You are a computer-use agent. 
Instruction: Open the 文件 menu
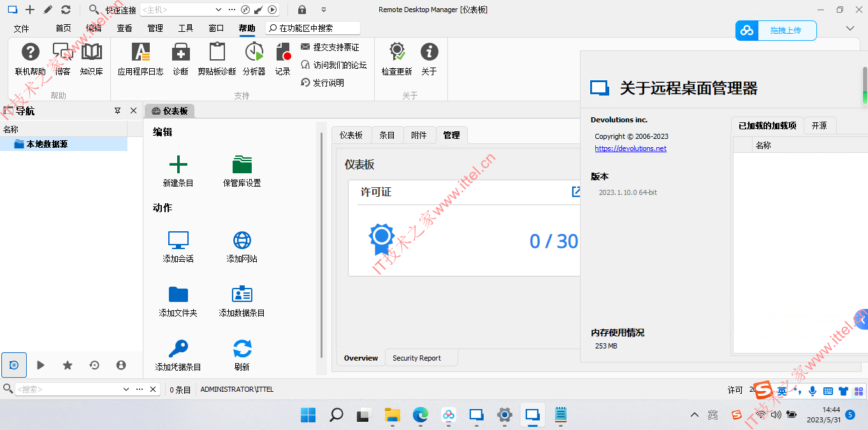point(22,28)
